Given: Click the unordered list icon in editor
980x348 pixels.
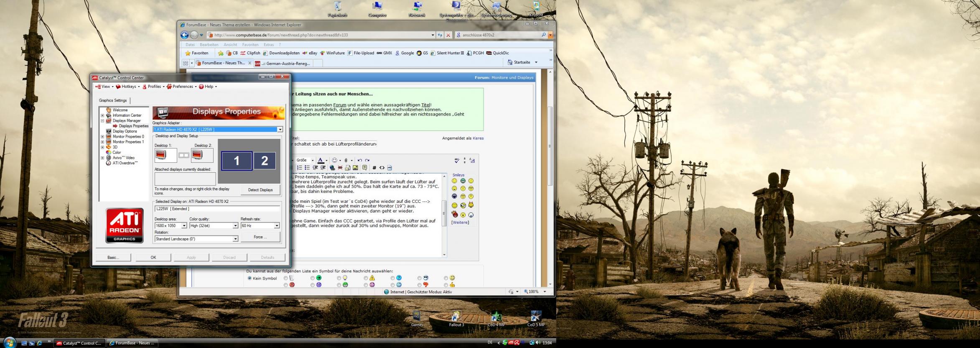Looking at the screenshot, I should coord(307,168).
